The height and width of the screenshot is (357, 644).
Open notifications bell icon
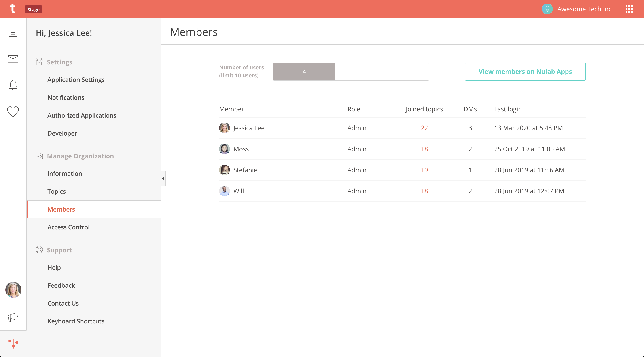(13, 85)
